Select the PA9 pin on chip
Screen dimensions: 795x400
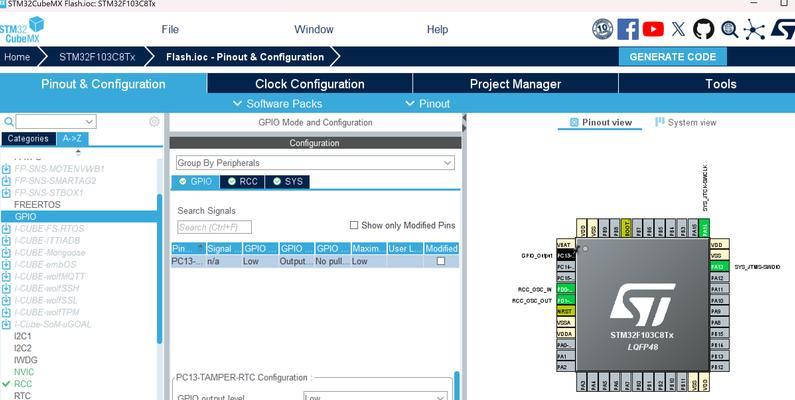coord(719,311)
